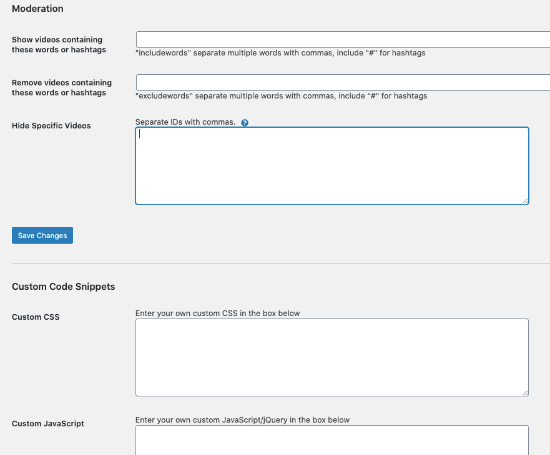Click the Save Changes button
Image resolution: width=550 pixels, height=455 pixels.
coord(42,235)
